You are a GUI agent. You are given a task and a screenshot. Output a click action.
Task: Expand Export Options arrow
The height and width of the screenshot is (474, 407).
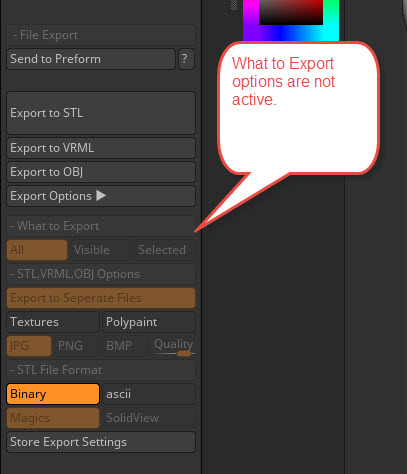[101, 196]
